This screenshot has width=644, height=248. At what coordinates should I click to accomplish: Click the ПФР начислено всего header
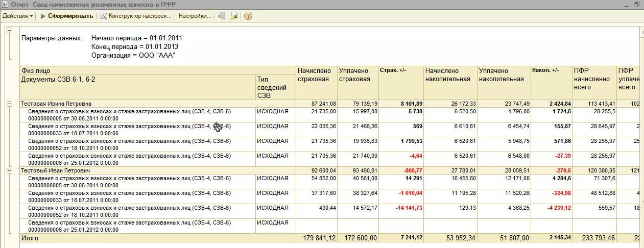(594, 83)
